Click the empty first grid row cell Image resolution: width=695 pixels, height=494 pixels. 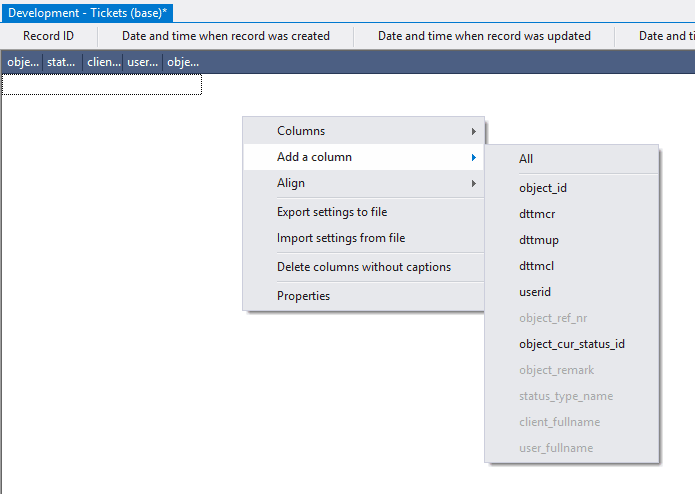pyautogui.click(x=102, y=85)
